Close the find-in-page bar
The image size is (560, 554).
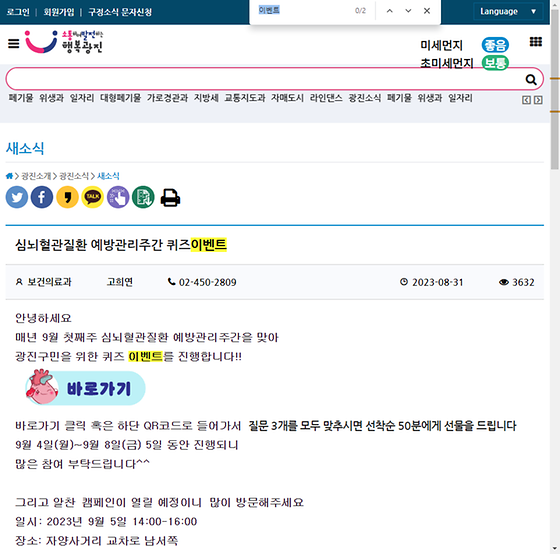(x=427, y=11)
